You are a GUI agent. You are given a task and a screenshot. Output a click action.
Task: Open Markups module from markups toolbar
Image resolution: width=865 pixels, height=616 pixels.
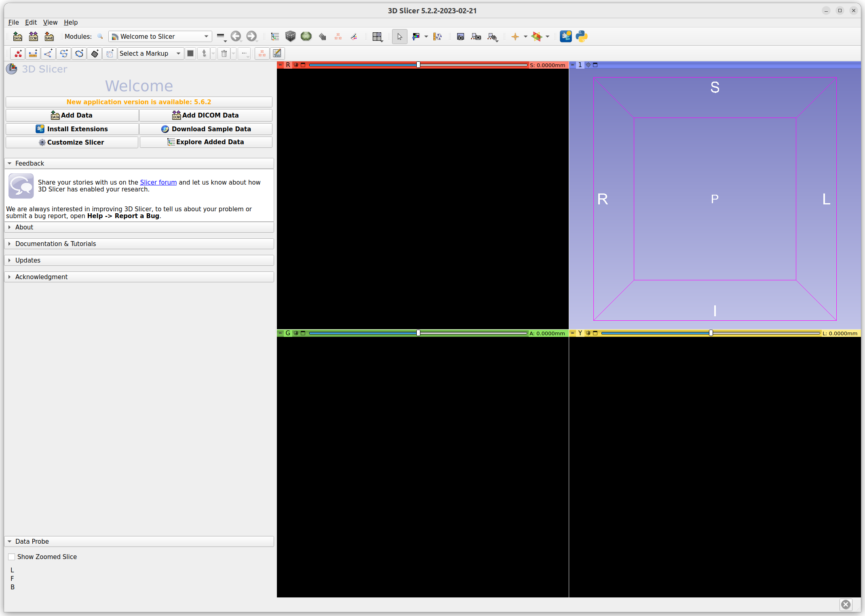coord(262,53)
